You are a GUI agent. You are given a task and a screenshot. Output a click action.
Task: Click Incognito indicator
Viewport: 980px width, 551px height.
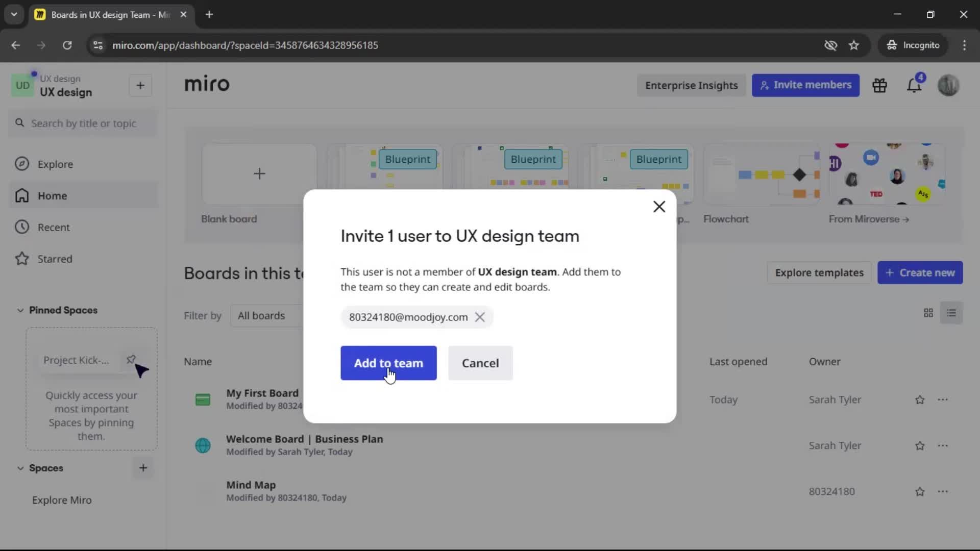pyautogui.click(x=913, y=45)
